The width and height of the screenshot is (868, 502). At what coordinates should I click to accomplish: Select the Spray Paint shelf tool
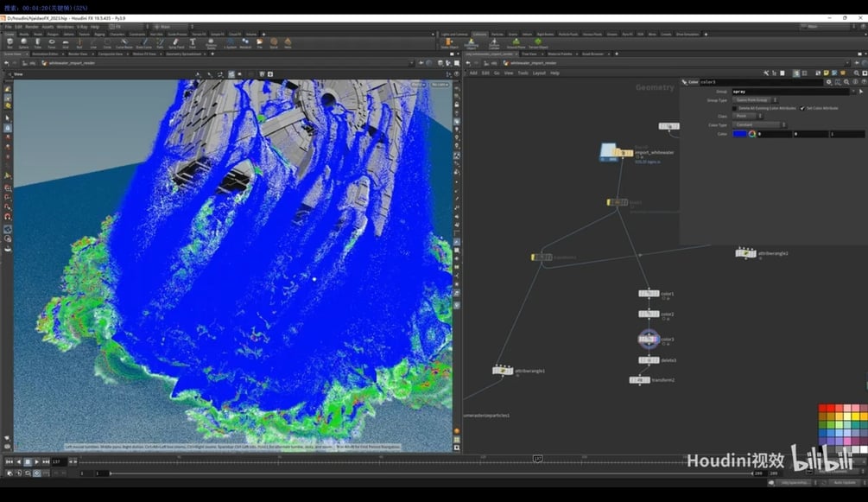(176, 42)
